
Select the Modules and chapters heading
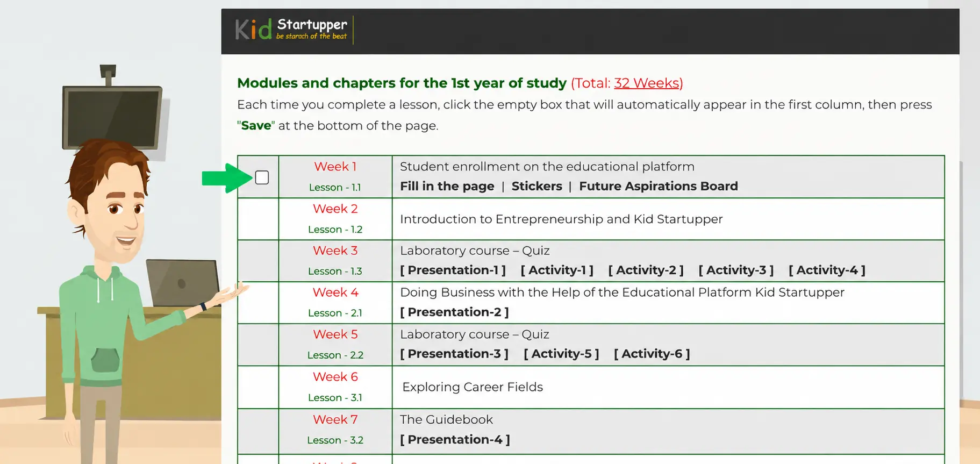pyautogui.click(x=402, y=83)
